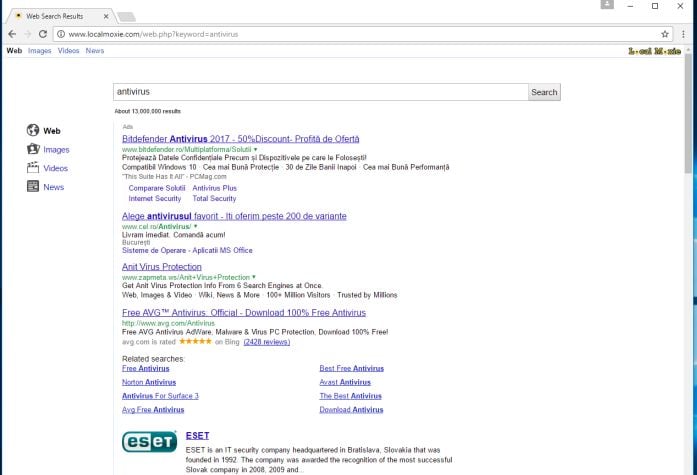Image resolution: width=697 pixels, height=475 pixels.
Task: Select Web in the top navigation
Action: coord(14,51)
